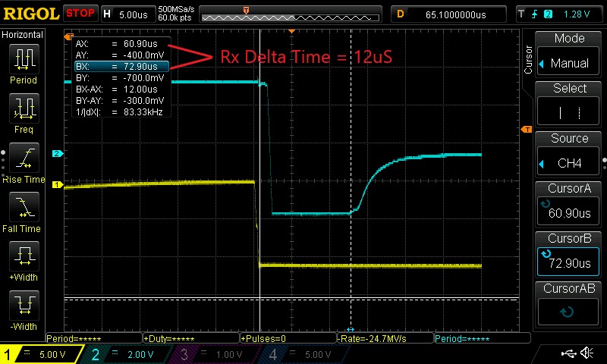Viewport: 607px width, 364px height.
Task: Select the Fall Time measurement icon
Action: (x=24, y=207)
